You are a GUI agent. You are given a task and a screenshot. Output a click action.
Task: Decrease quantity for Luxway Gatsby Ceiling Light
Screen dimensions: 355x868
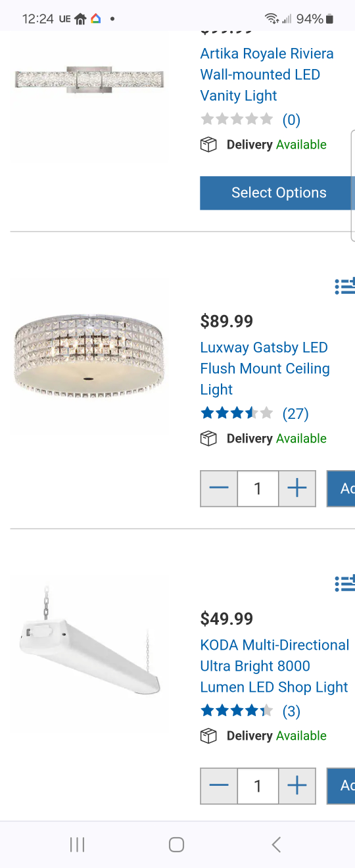tap(219, 488)
